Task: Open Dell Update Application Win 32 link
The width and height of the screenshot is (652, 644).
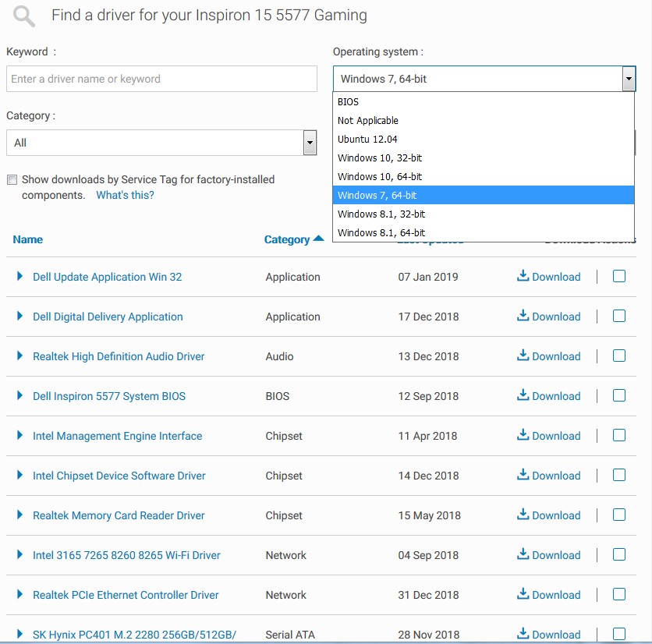Action: [108, 277]
